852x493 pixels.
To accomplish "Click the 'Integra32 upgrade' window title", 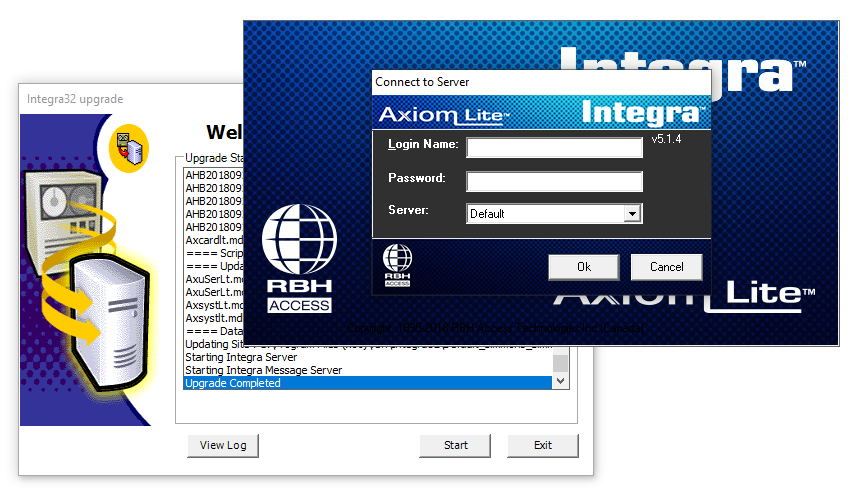I will (75, 99).
